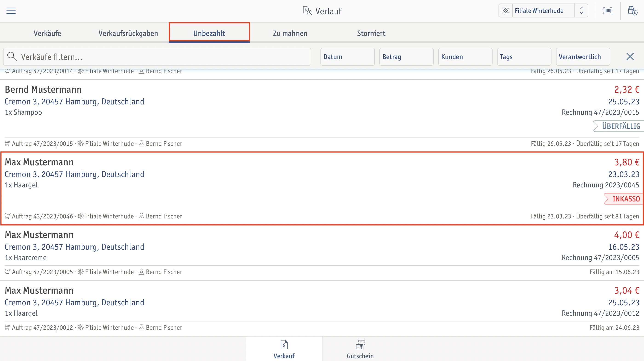This screenshot has height=361, width=644.
Task: Open the Datum filter
Action: tap(348, 57)
